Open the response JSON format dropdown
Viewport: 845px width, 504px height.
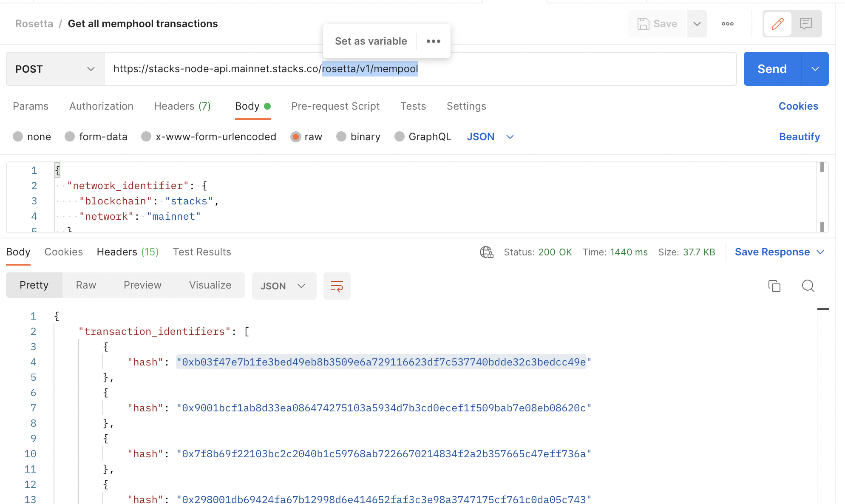[x=284, y=286]
